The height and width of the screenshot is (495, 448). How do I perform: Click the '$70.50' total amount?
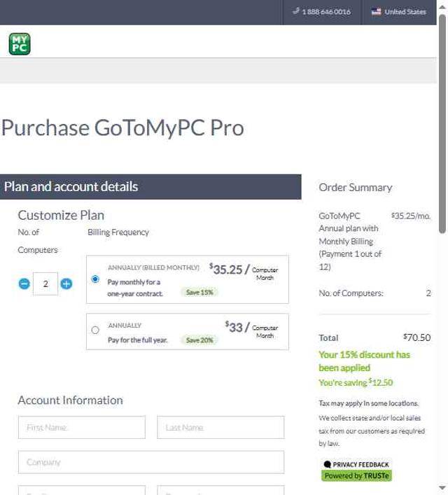pyautogui.click(x=416, y=337)
